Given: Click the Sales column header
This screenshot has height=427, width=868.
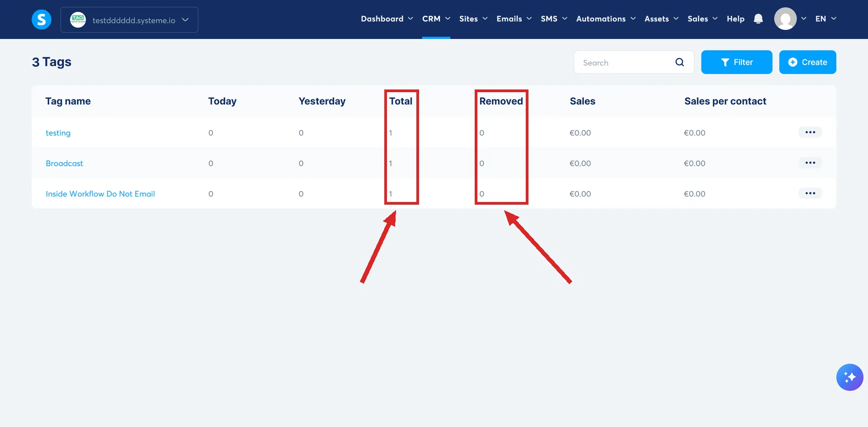Looking at the screenshot, I should tap(582, 101).
